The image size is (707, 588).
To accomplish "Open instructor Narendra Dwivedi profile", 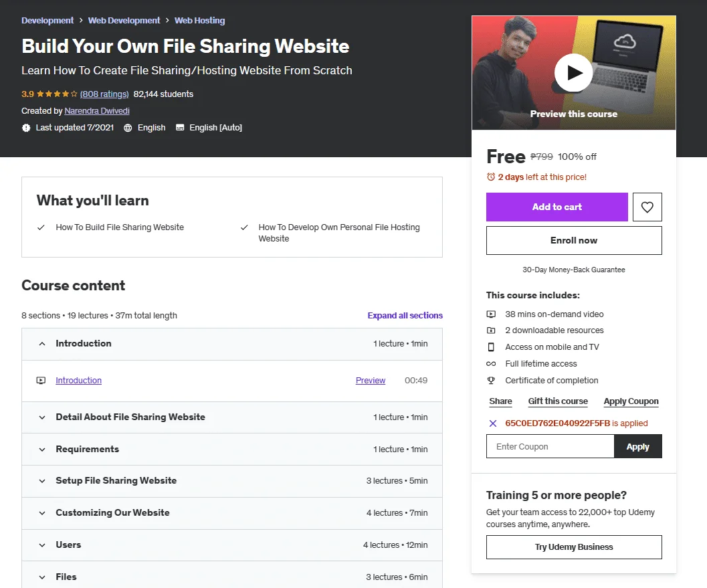I will (x=97, y=110).
